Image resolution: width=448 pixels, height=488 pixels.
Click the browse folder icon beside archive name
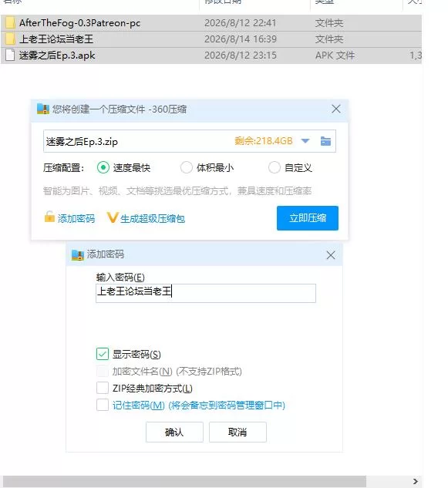pyautogui.click(x=325, y=141)
